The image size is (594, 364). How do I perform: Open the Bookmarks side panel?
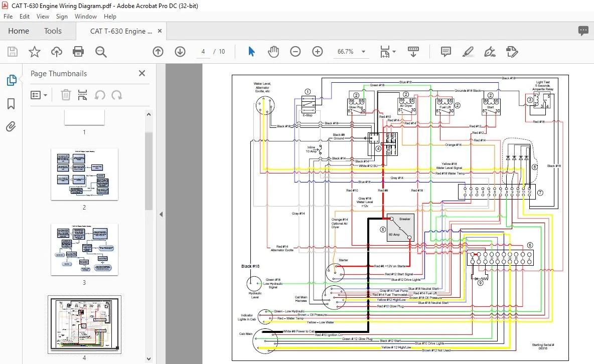(11, 104)
